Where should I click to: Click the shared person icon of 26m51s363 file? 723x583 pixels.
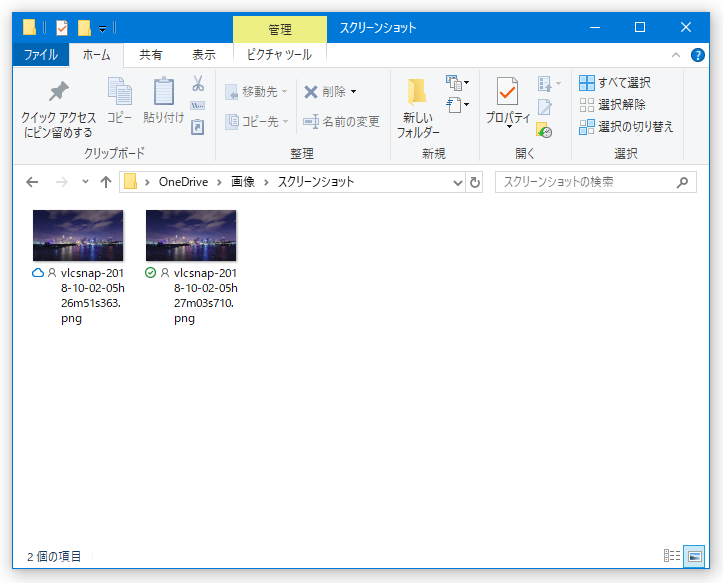(x=52, y=273)
